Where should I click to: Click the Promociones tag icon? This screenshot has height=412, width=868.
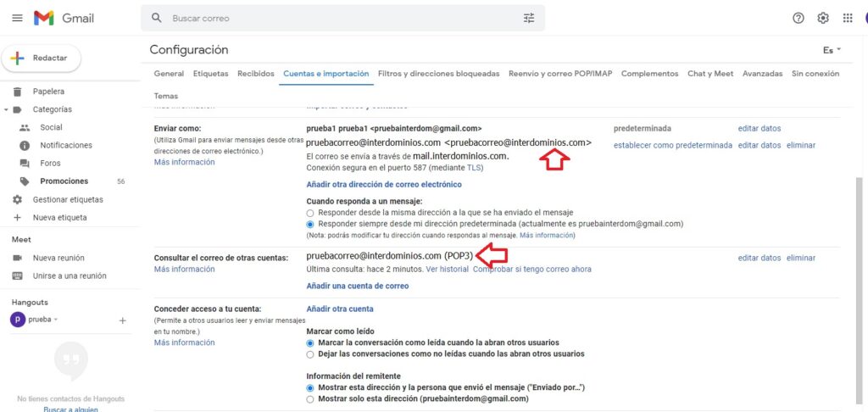(25, 181)
